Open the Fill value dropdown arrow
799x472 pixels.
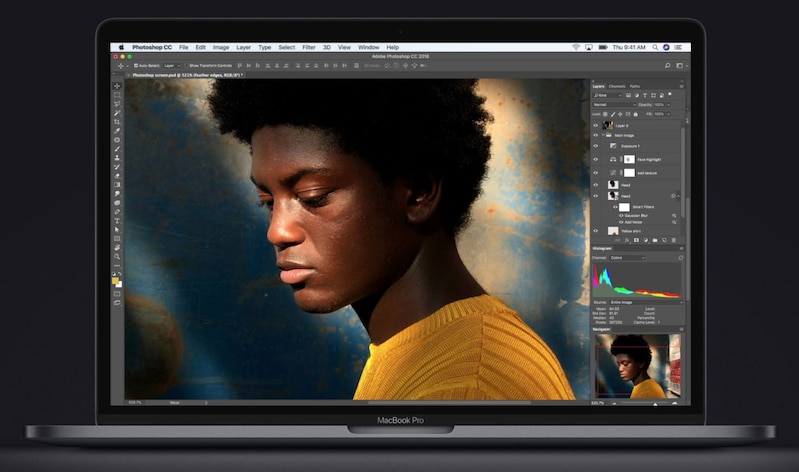(x=668, y=114)
